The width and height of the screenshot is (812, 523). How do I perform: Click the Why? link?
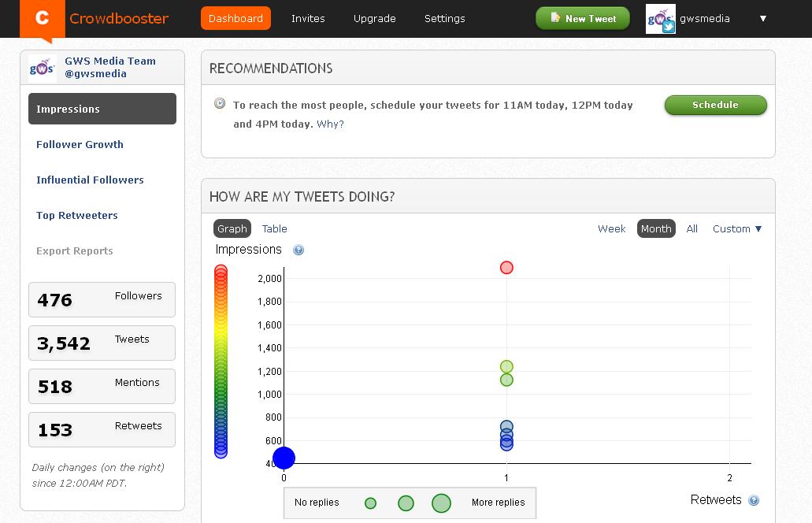tap(331, 124)
